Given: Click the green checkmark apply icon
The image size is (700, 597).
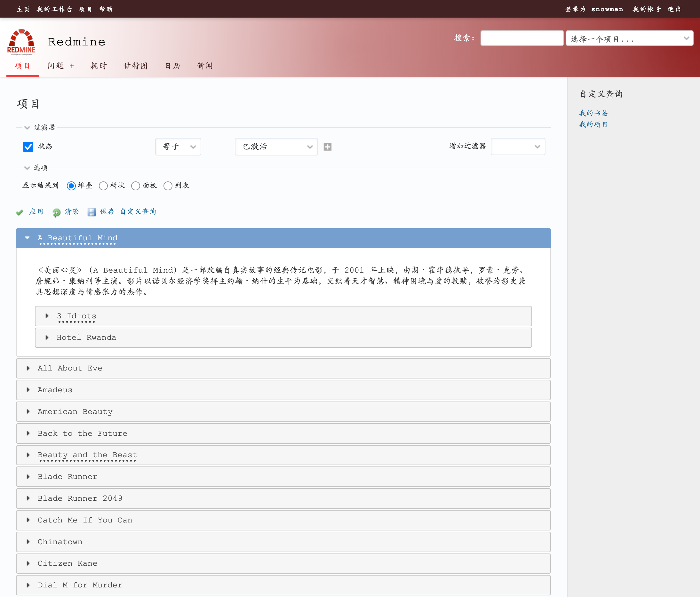Looking at the screenshot, I should 20,212.
